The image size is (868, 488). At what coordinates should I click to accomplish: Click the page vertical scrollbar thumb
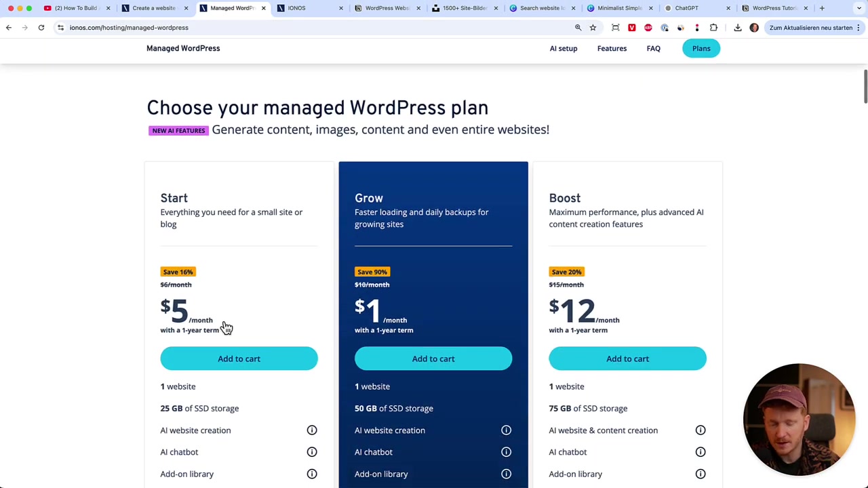coord(865,86)
